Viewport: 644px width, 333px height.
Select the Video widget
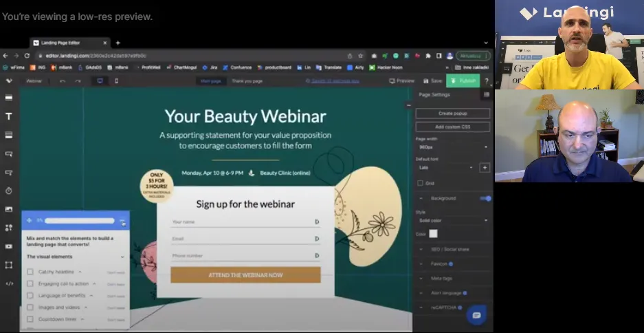point(9,246)
